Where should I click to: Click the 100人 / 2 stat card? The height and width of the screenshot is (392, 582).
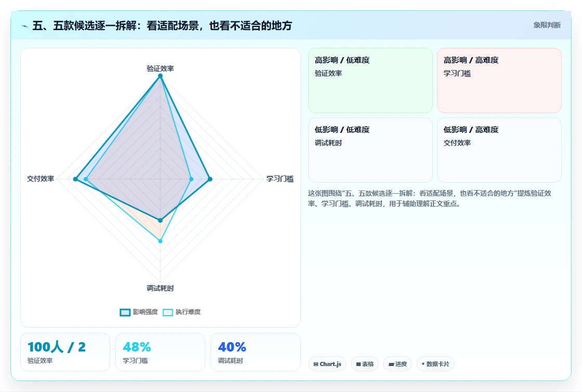tap(65, 352)
